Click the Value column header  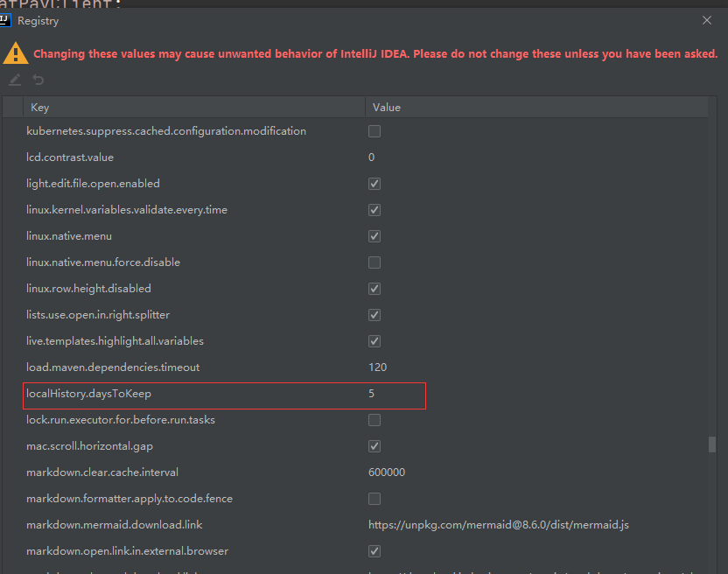click(536, 108)
